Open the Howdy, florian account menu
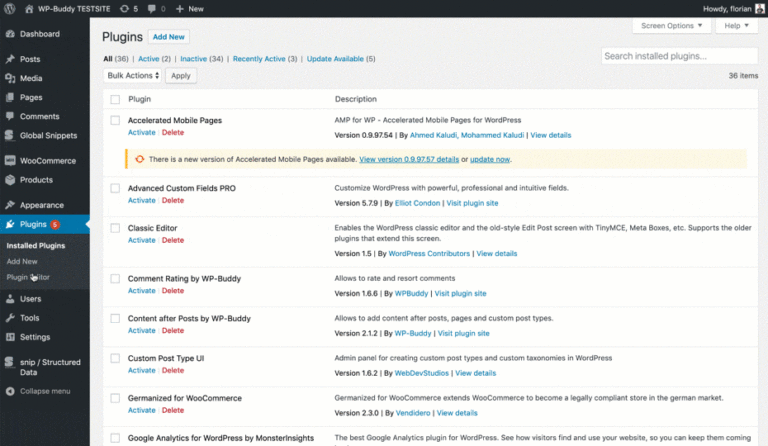 coord(733,9)
